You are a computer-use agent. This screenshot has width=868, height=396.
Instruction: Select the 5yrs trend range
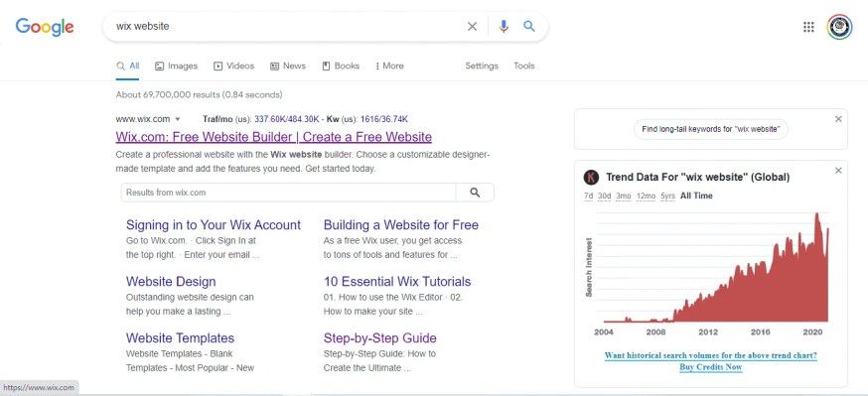(x=667, y=196)
